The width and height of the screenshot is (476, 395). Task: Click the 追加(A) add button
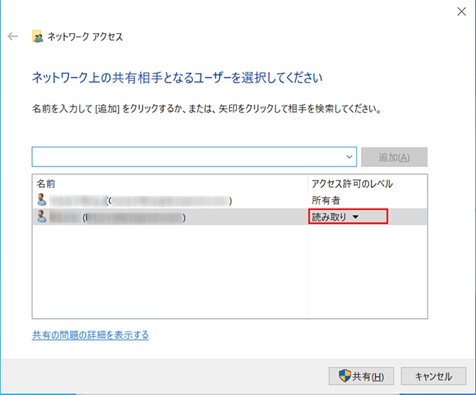point(394,157)
